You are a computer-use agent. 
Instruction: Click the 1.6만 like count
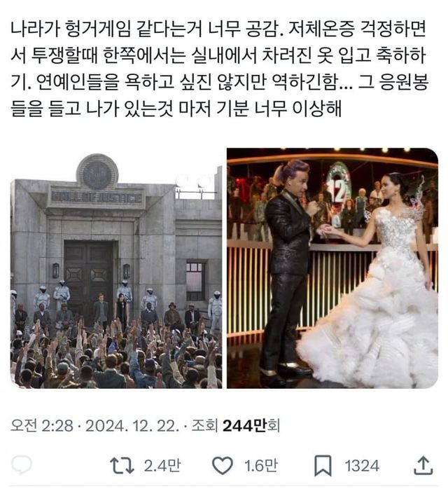pyautogui.click(x=260, y=466)
